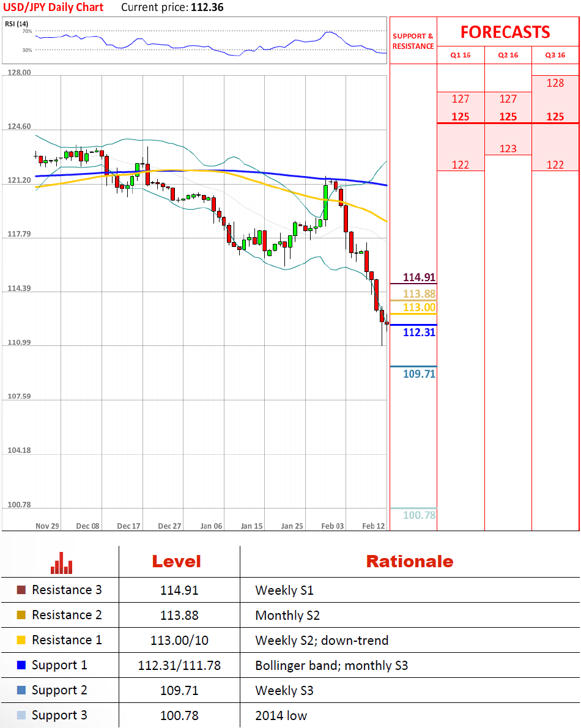This screenshot has width=581, height=728.
Task: Select the 'Q3 16' forecast column header
Action: point(555,55)
